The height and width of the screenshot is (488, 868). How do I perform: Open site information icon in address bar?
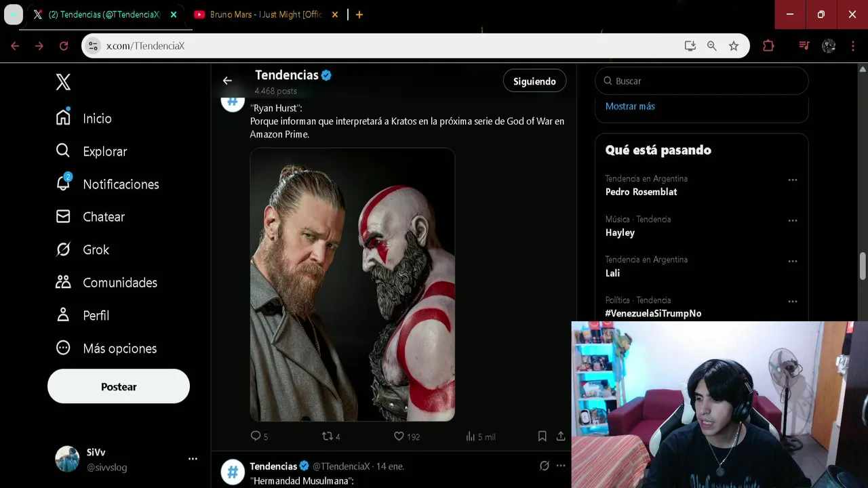point(94,45)
